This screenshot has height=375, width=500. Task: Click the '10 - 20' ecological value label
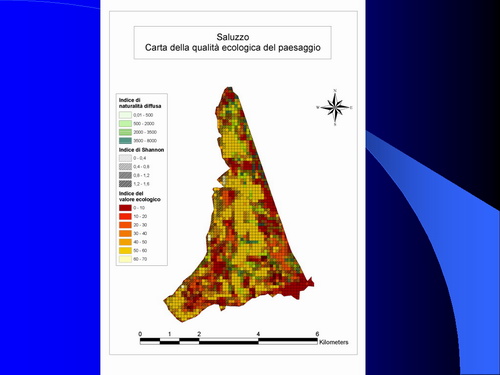click(140, 216)
